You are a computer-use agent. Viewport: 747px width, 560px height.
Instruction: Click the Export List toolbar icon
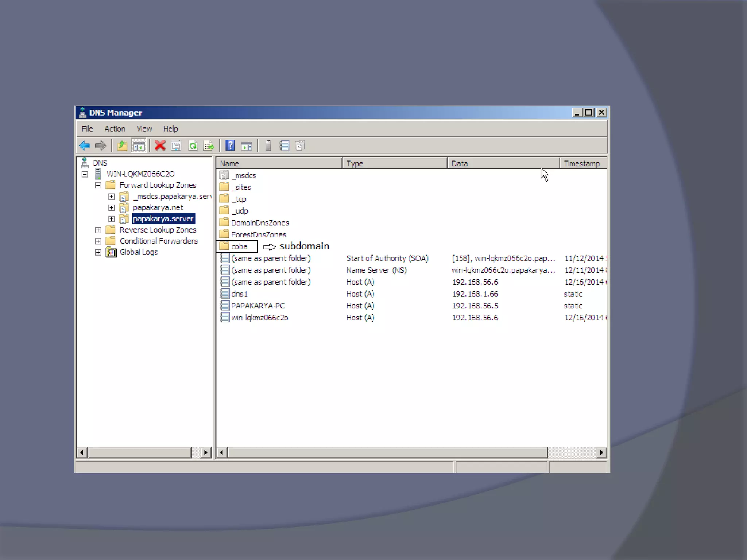click(209, 146)
